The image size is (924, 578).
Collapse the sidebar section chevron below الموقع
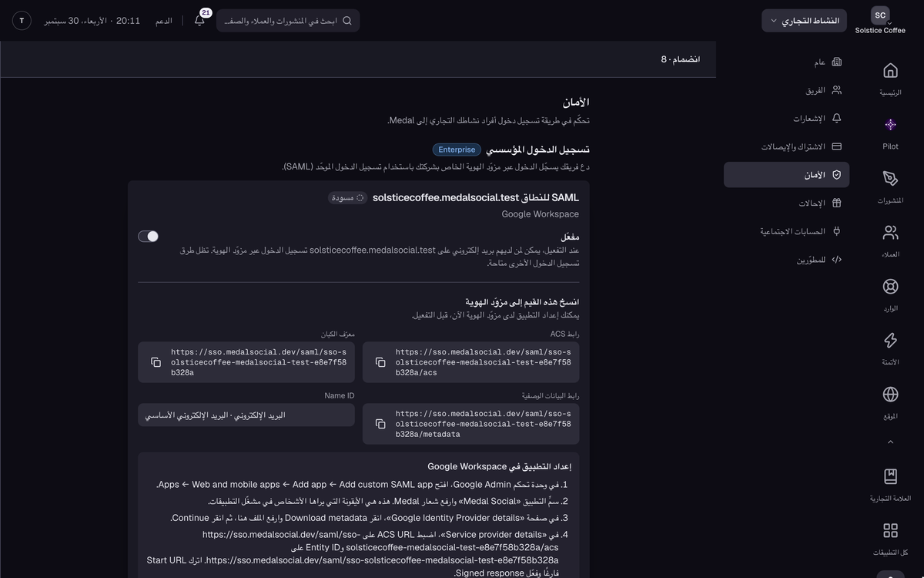[x=890, y=442]
